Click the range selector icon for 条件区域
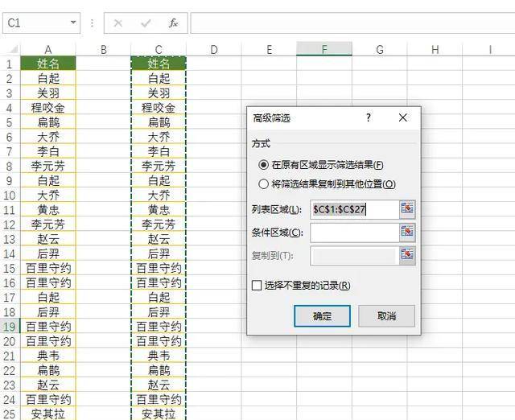This screenshot has height=420, width=515. click(407, 233)
